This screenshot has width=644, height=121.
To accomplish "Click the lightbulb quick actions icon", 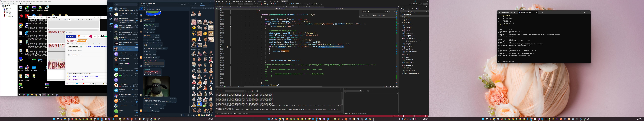I will point(227,47).
